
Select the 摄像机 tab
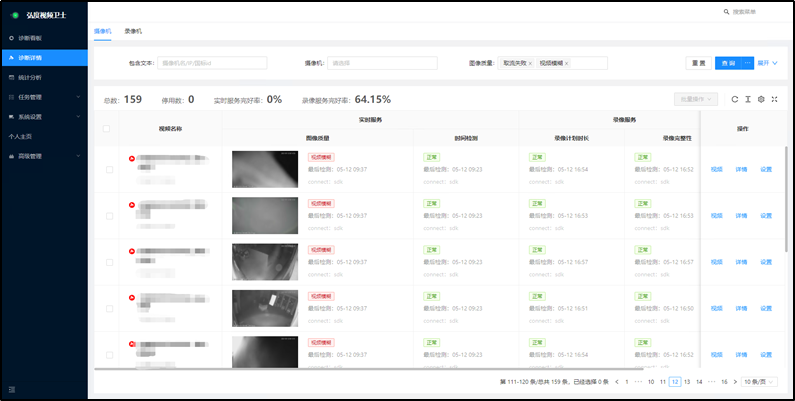tap(102, 31)
